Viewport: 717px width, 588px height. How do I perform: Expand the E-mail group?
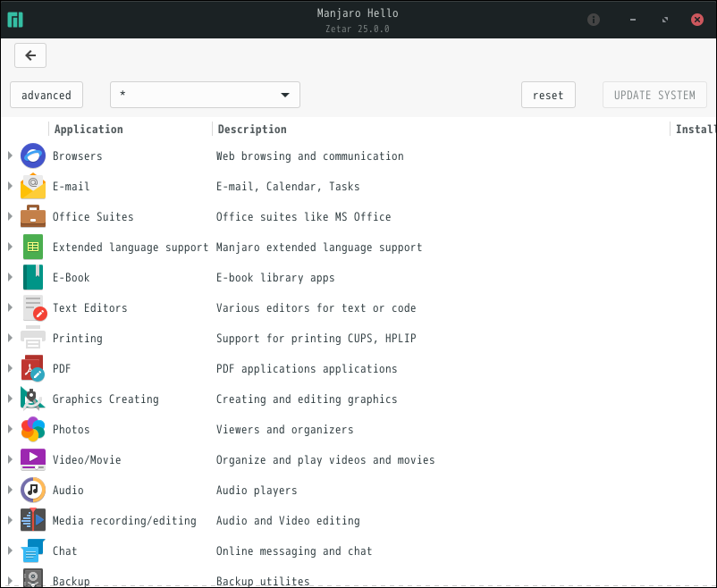pyautogui.click(x=10, y=186)
